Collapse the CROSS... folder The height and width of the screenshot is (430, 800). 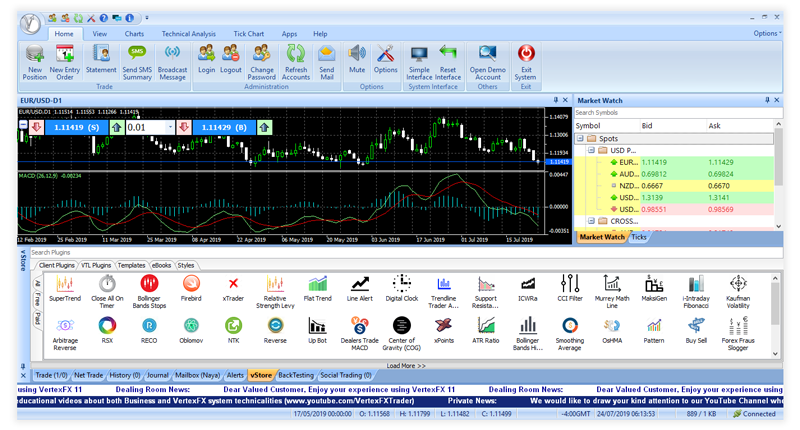[x=591, y=221]
